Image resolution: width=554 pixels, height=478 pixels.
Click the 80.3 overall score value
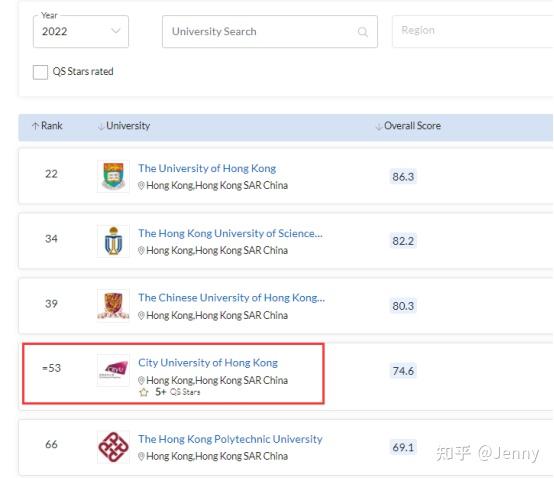[403, 306]
